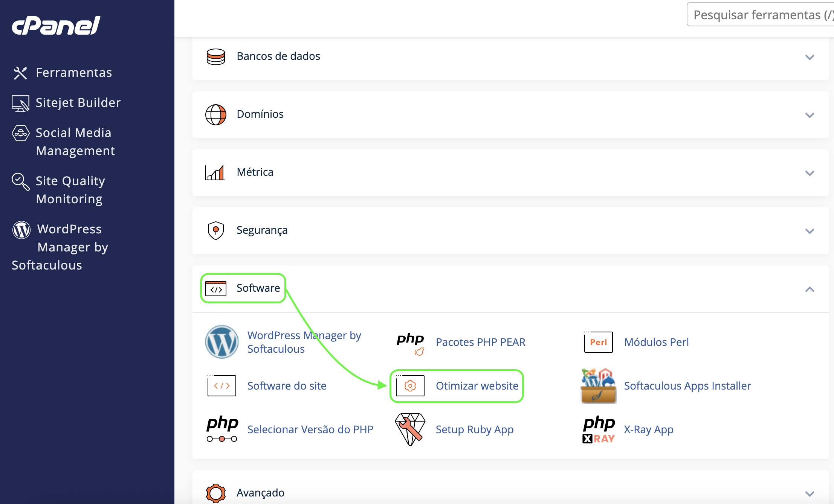834x504 pixels.
Task: Click the Softaculous Apps Installer box icon
Action: coord(599,385)
